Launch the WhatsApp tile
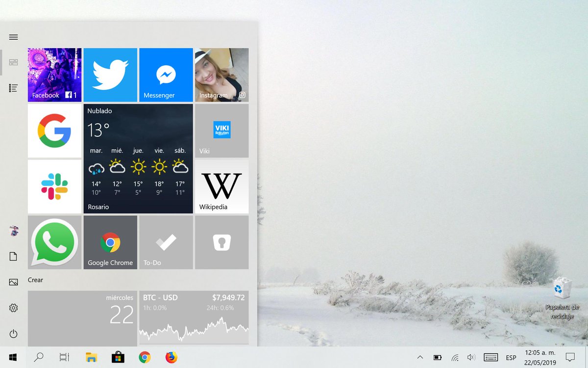This screenshot has width=588, height=368. (54, 242)
